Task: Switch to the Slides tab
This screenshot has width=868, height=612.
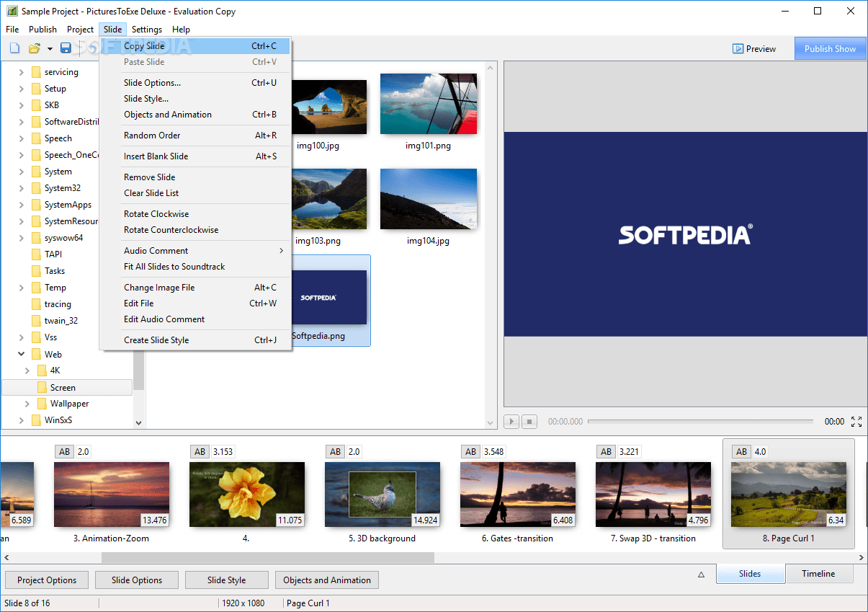Action: 750,574
